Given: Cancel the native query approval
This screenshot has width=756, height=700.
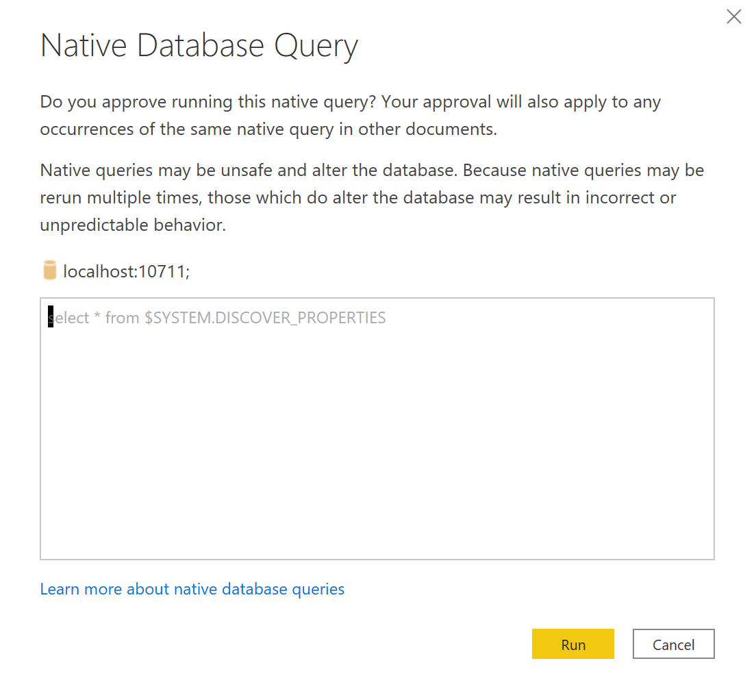Looking at the screenshot, I should [x=673, y=644].
